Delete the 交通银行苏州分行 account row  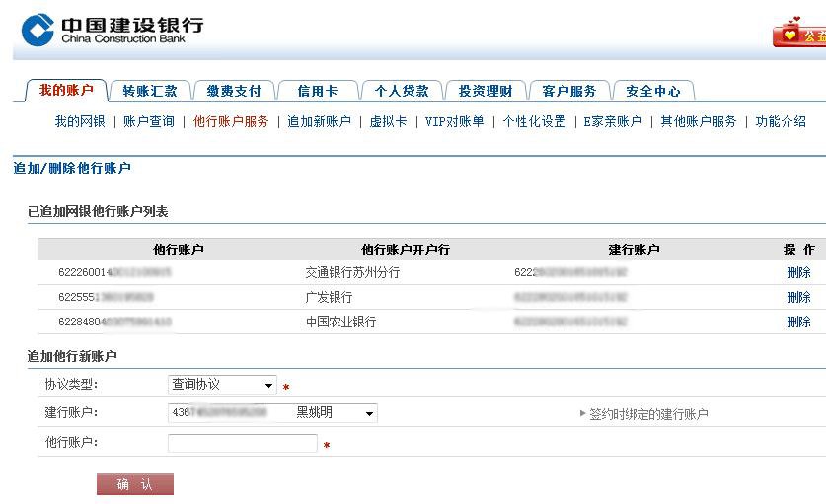(x=798, y=273)
